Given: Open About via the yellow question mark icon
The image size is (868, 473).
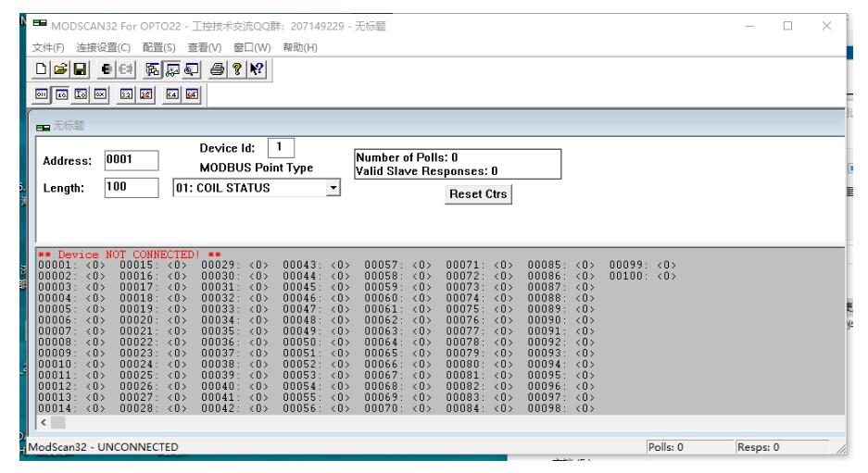Looking at the screenshot, I should (237, 69).
